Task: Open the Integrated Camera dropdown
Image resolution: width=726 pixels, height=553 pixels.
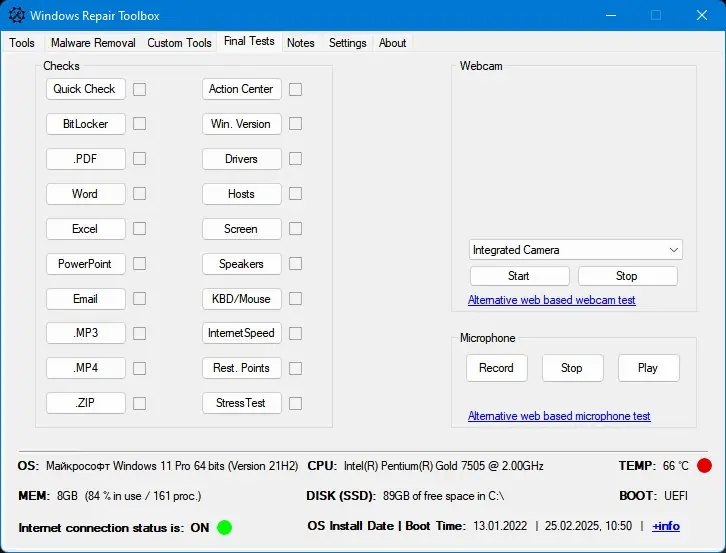Action: (575, 250)
